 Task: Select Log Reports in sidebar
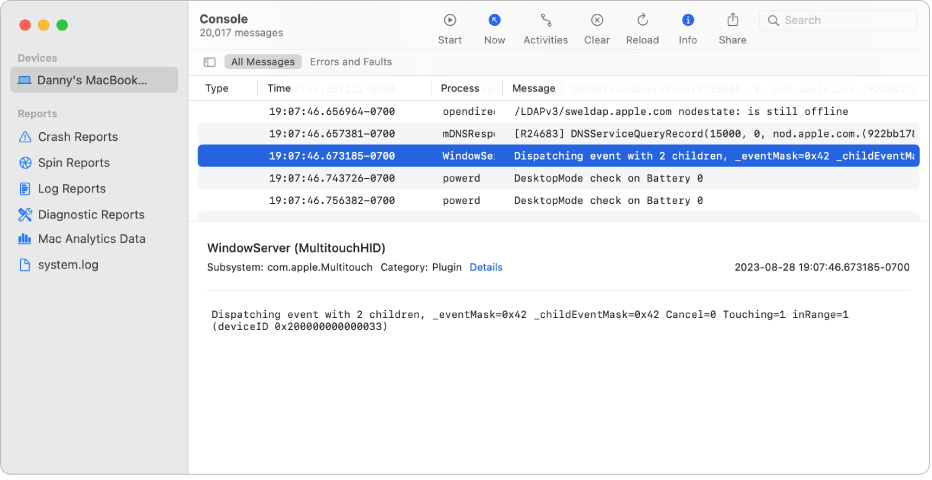tap(72, 189)
